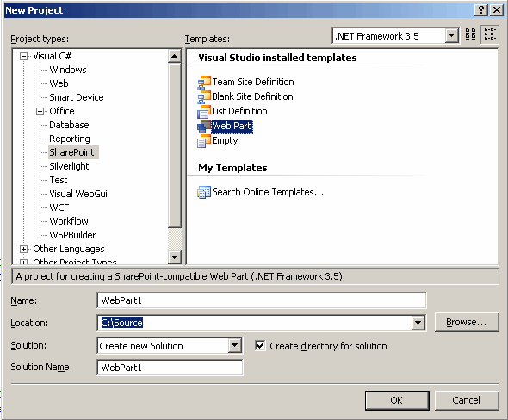The image size is (508, 420).
Task: Select Web project type
Action: (x=59, y=83)
